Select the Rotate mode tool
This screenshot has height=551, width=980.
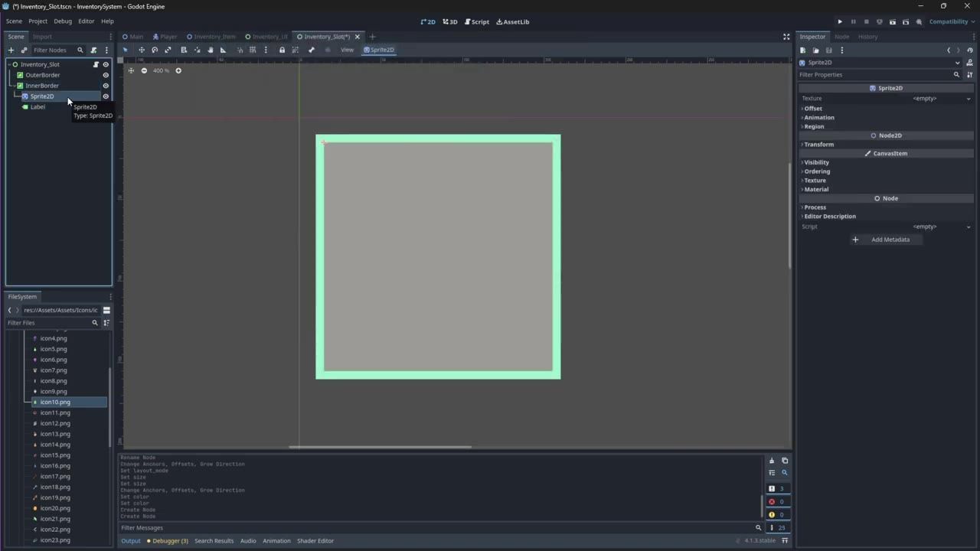click(155, 50)
